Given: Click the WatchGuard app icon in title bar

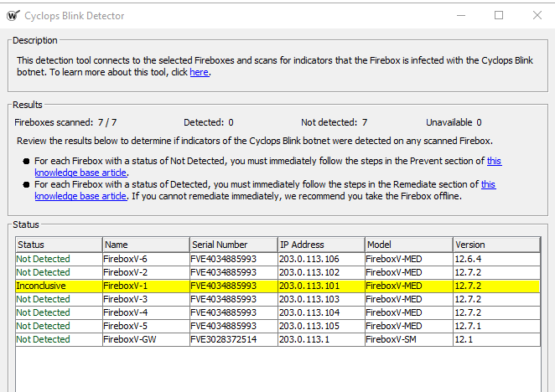Looking at the screenshot, I should (x=13, y=15).
